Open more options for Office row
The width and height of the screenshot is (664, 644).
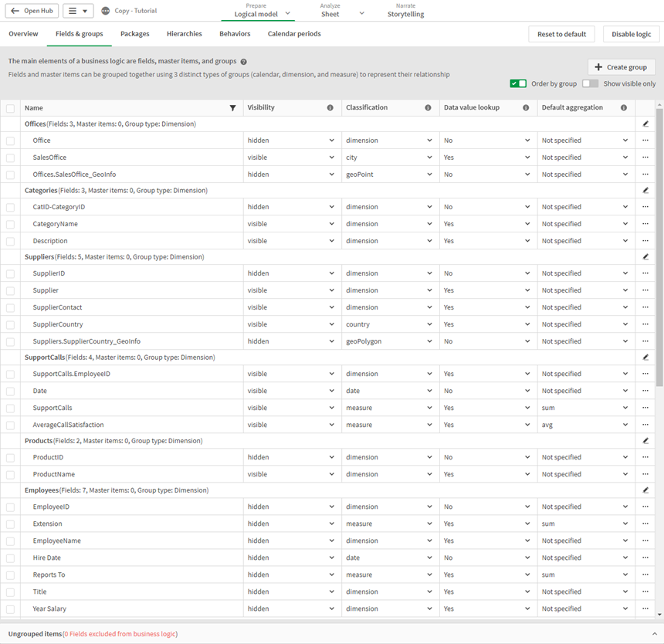pyautogui.click(x=645, y=140)
